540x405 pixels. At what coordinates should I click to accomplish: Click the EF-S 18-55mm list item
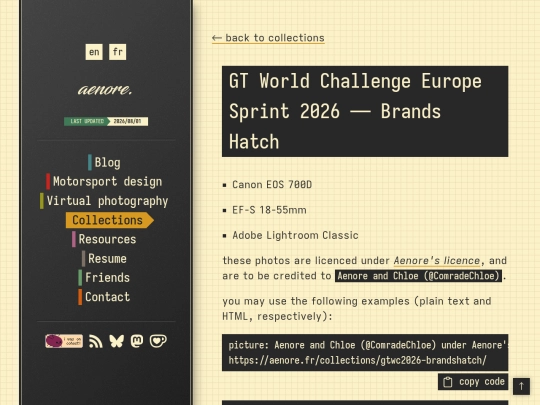click(x=269, y=210)
